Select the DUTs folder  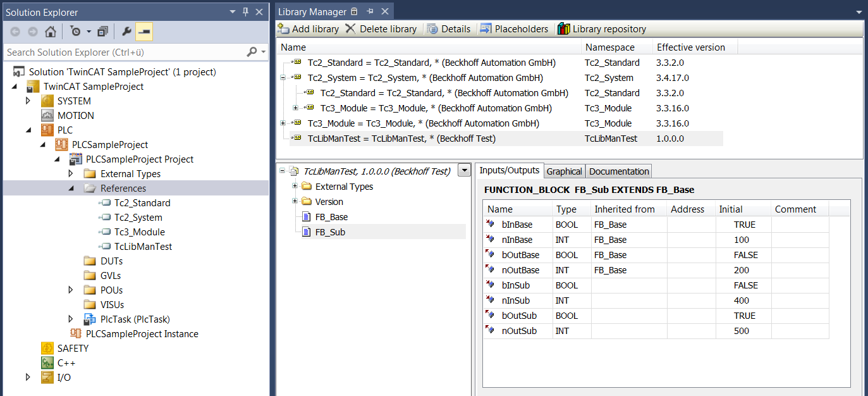coord(111,261)
